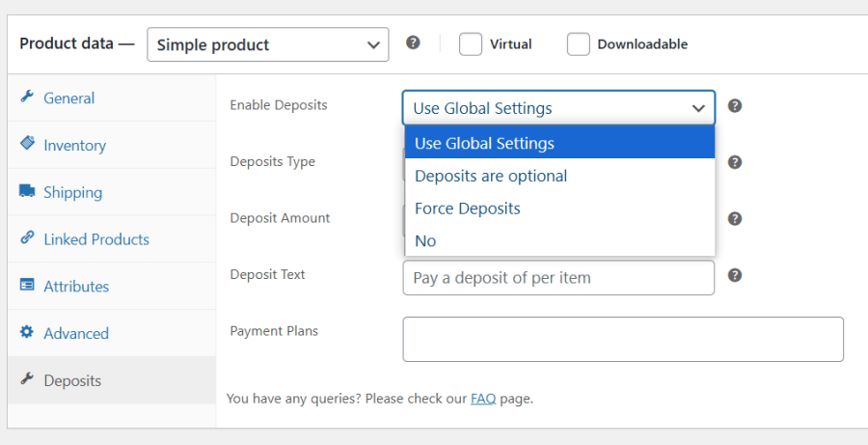
Task: Click the Shipping truck icon
Action: (x=27, y=191)
